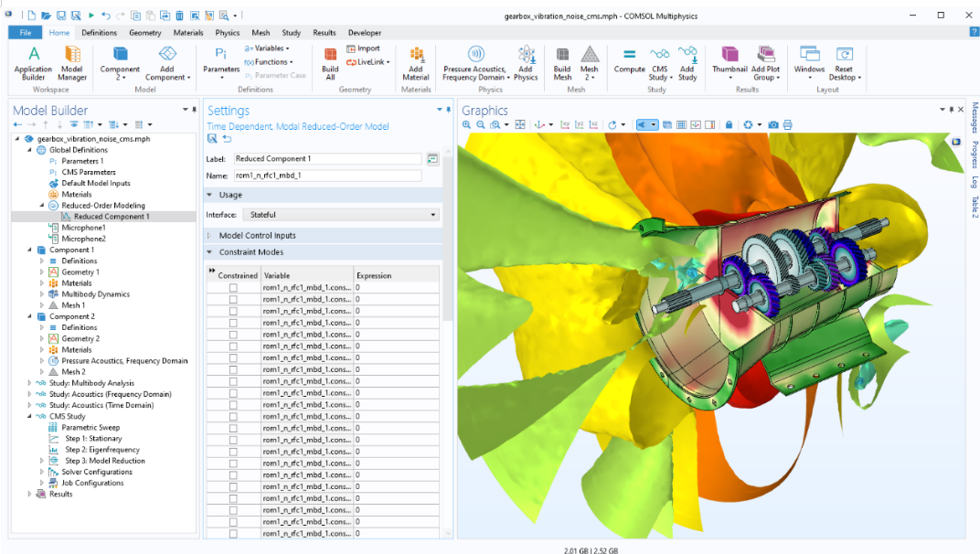Screen dimensions: 980x554
Task: Click the Compute button
Action: click(629, 61)
